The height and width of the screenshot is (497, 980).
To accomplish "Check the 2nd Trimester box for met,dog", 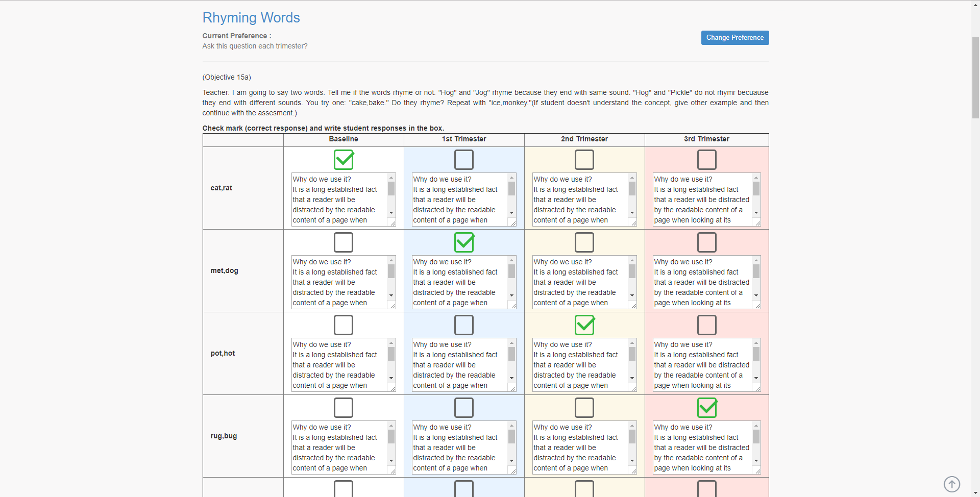I will click(x=584, y=242).
